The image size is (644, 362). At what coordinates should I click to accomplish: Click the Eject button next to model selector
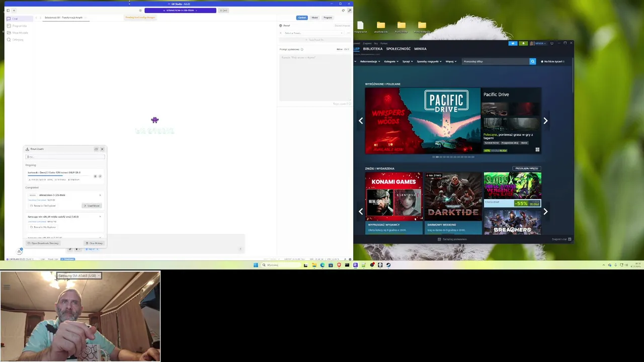[x=223, y=11]
